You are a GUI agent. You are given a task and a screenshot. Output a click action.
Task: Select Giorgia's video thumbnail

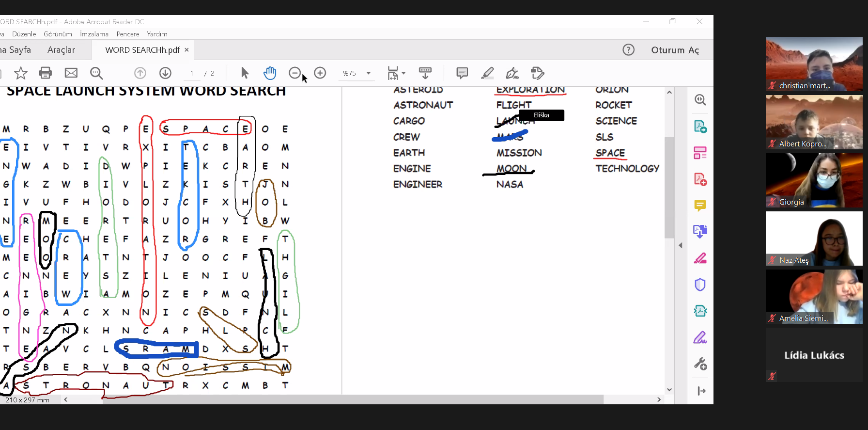point(814,180)
